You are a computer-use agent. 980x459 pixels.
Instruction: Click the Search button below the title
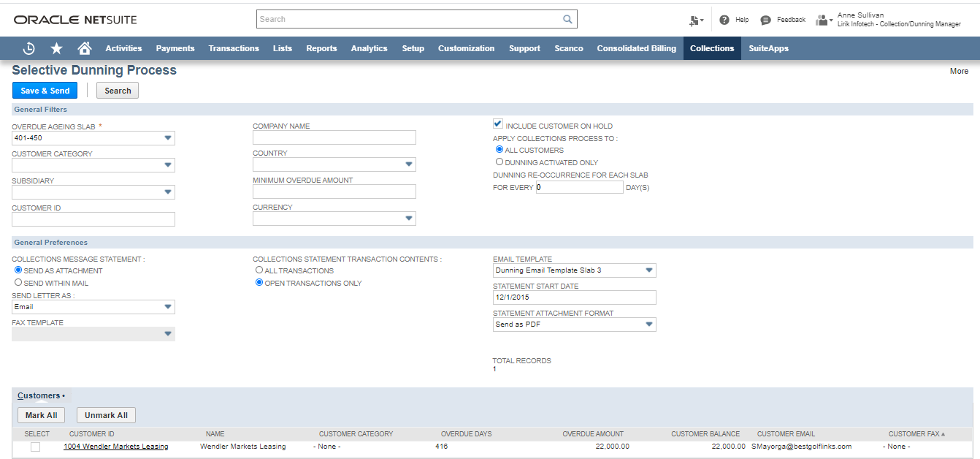118,91
